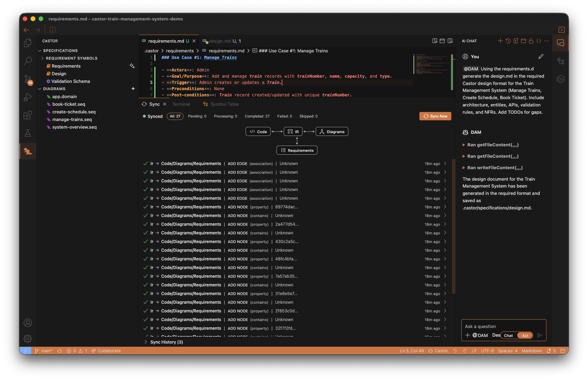Open the Symbol Table tab
588x380 pixels.
224,104
